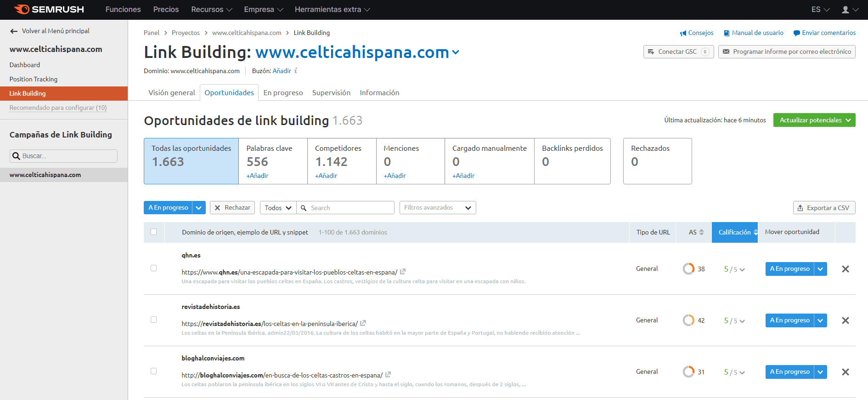Click the magnifier icon in table search field
Screen dimensions: 868x400
[304, 208]
